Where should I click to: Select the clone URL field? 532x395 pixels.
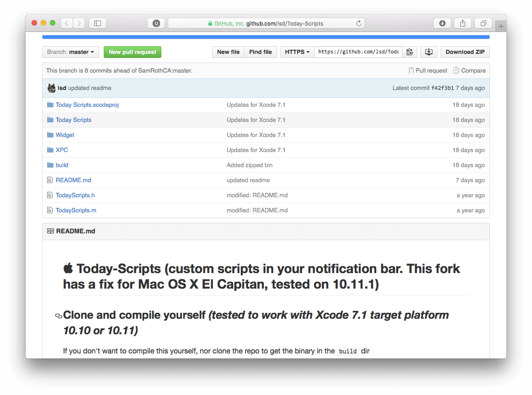(x=358, y=52)
